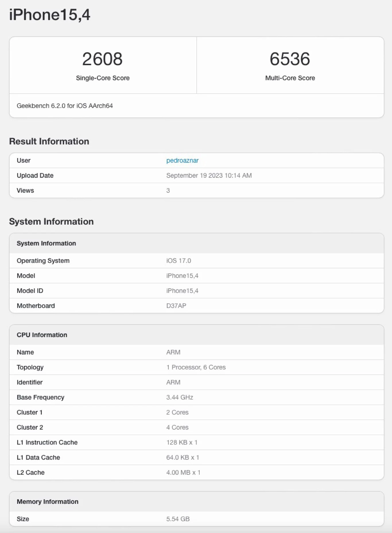Click the Multi-Core Score label

click(290, 78)
